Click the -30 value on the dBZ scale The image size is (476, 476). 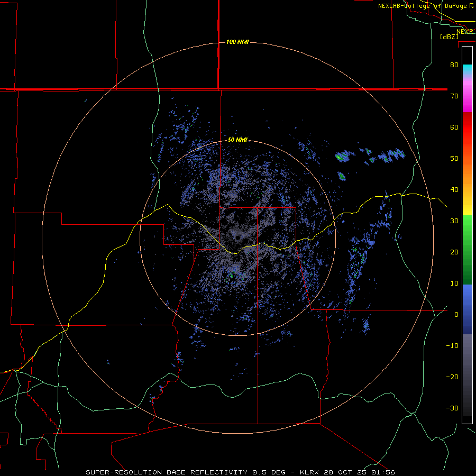click(x=452, y=408)
